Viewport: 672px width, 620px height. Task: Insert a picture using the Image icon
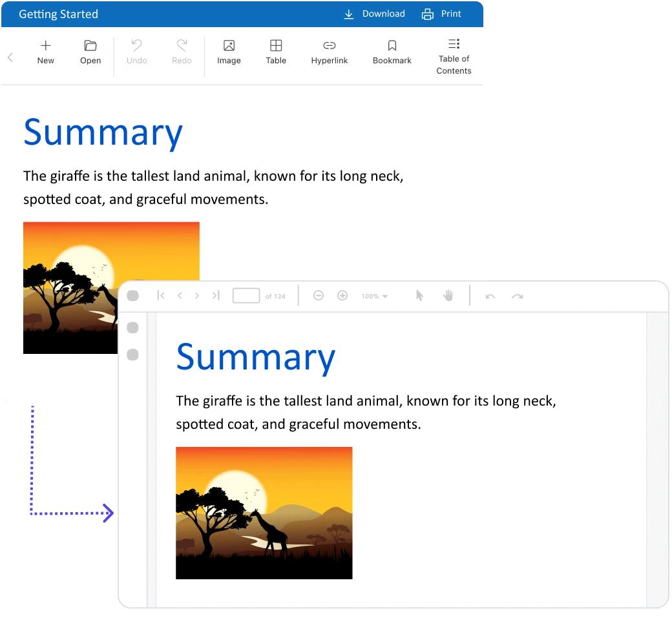point(229,46)
